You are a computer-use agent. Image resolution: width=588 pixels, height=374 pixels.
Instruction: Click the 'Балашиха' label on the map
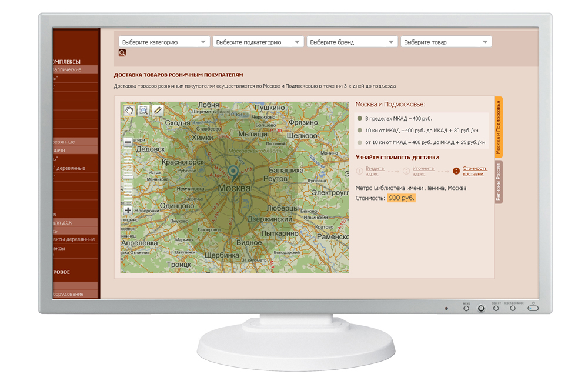point(286,170)
